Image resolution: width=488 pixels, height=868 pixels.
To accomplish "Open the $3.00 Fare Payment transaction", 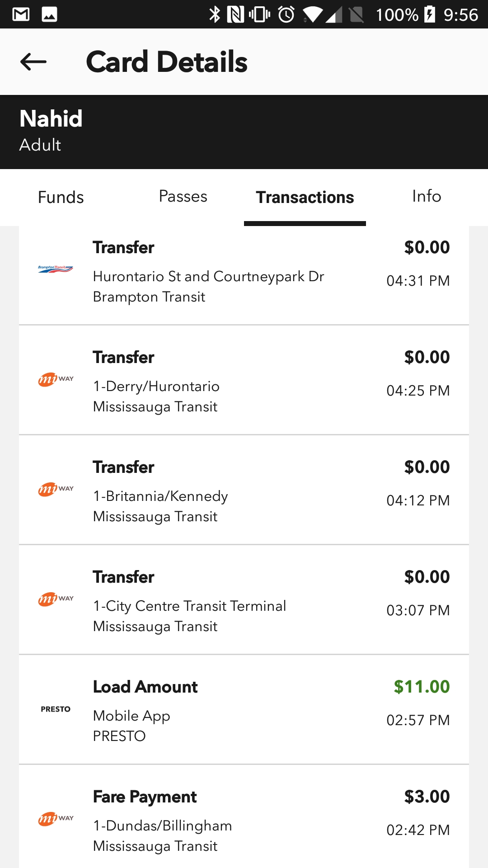I will point(244,820).
